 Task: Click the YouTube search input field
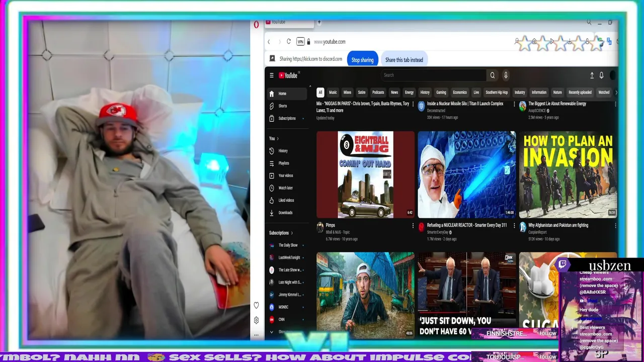click(434, 75)
